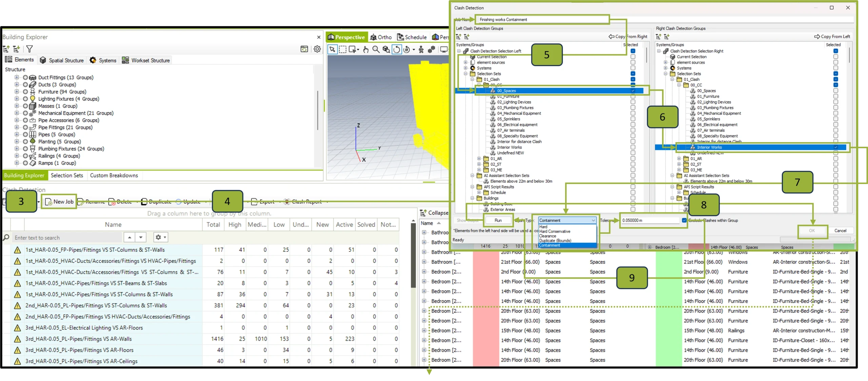This screenshot has height=381, width=868.
Task: Click the zoom-to-object cube tool
Action: point(386,50)
